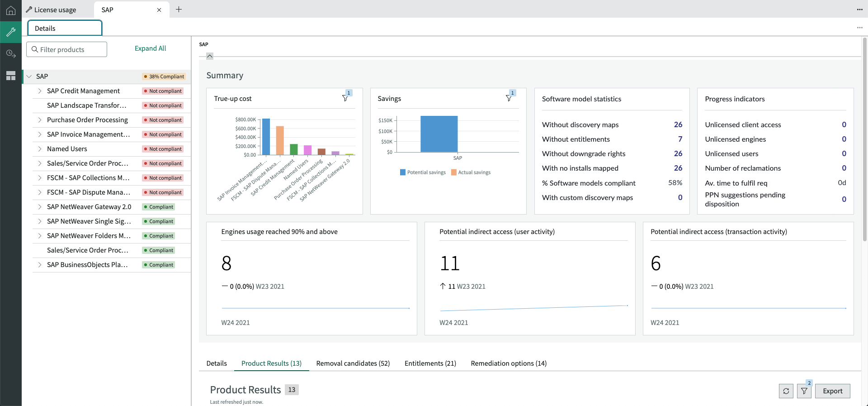Select the wrench License usage sidebar icon
868x406 pixels.
tap(11, 32)
